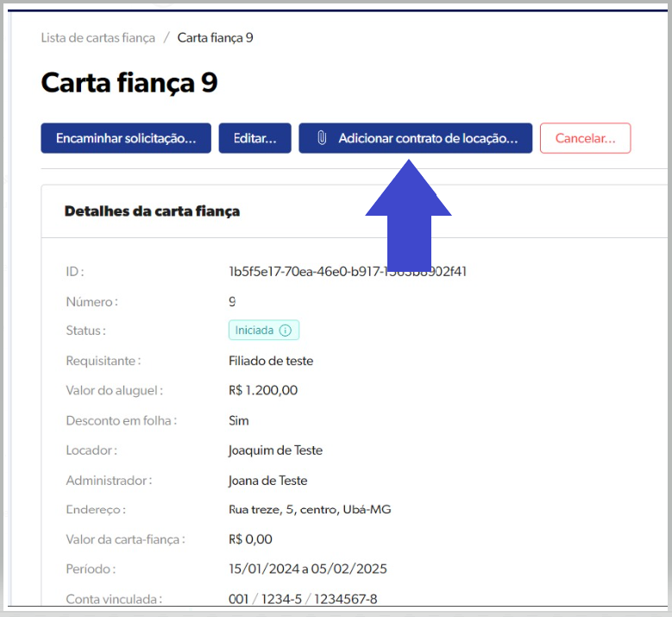Click the Conta vinculada value 001 / 1234-5
The image size is (672, 617).
point(303,599)
